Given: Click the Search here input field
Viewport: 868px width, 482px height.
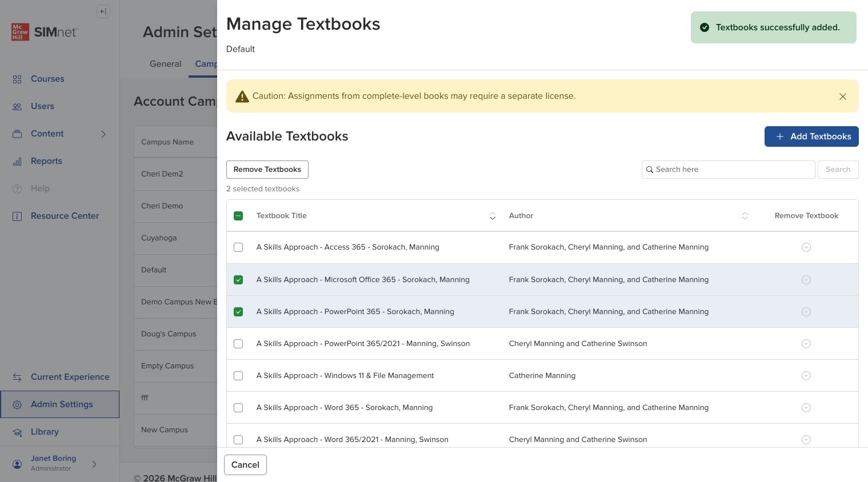Looking at the screenshot, I should click(729, 170).
